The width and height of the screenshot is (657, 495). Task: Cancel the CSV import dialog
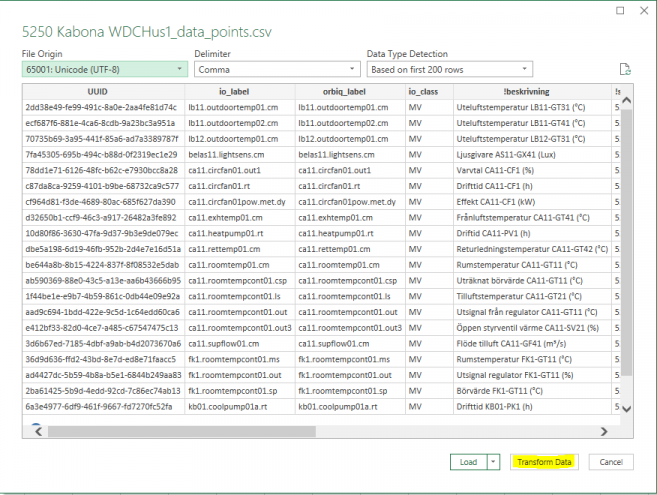[611, 462]
